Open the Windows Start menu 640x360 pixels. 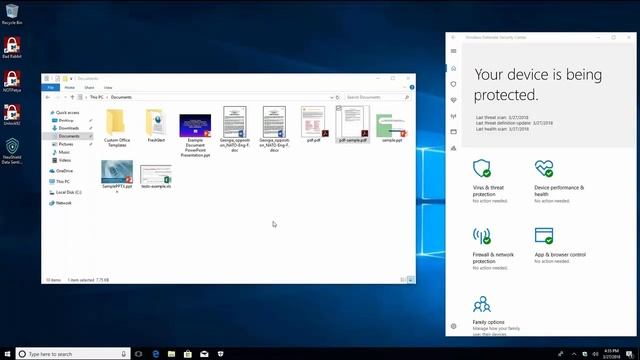7,354
